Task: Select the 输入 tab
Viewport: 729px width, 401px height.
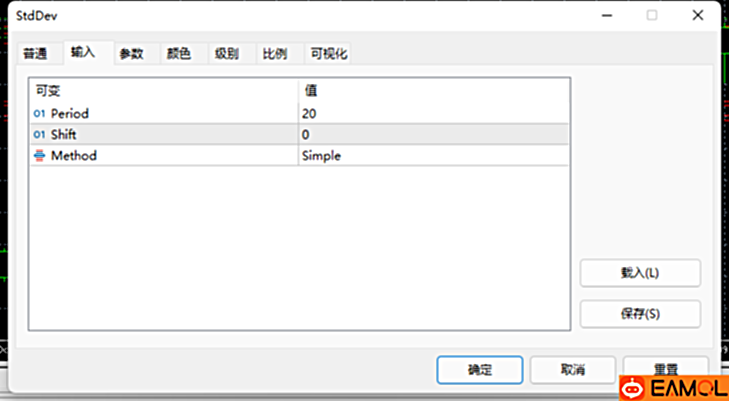Action: [x=83, y=53]
